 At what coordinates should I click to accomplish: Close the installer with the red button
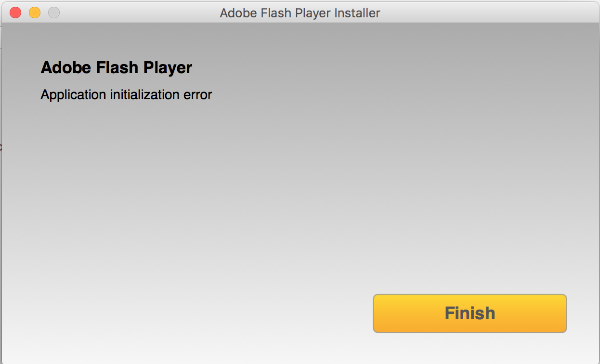[x=16, y=13]
